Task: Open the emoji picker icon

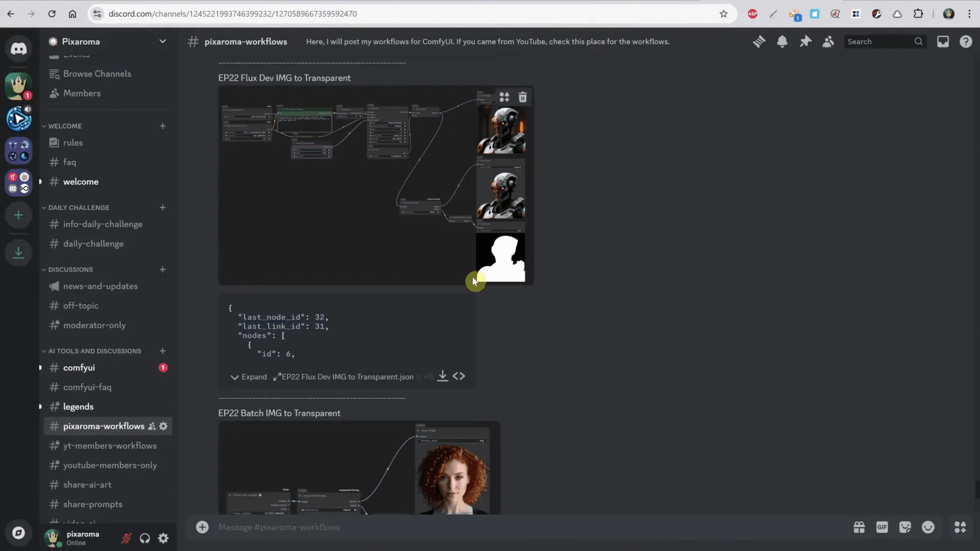Action: [928, 527]
